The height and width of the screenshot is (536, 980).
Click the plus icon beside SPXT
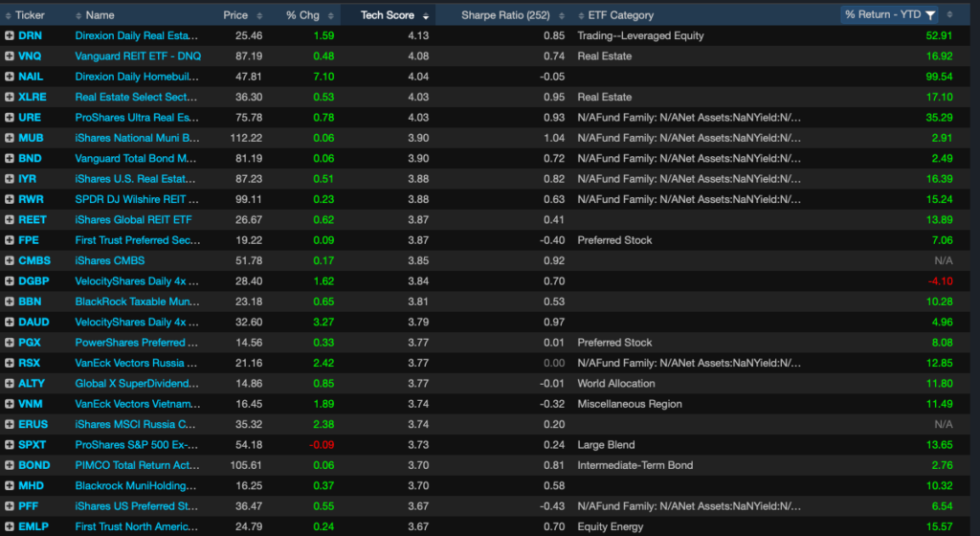(10, 445)
